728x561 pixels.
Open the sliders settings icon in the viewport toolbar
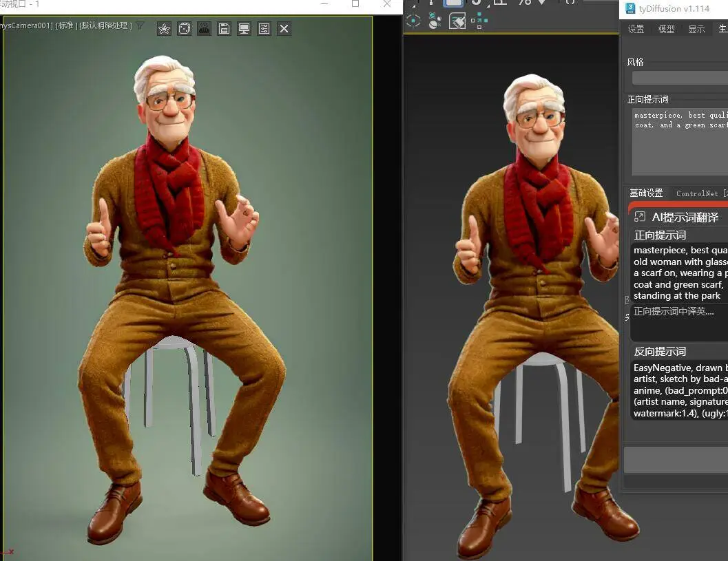264,29
